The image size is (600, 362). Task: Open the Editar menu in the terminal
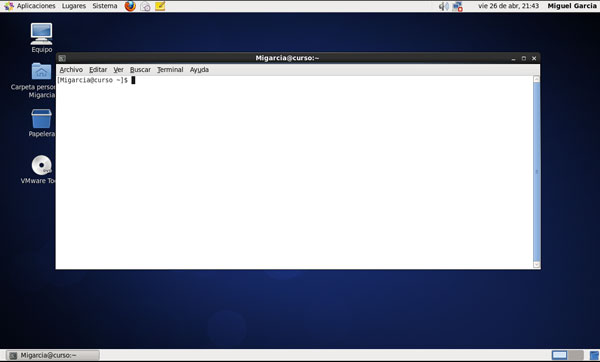click(x=98, y=70)
